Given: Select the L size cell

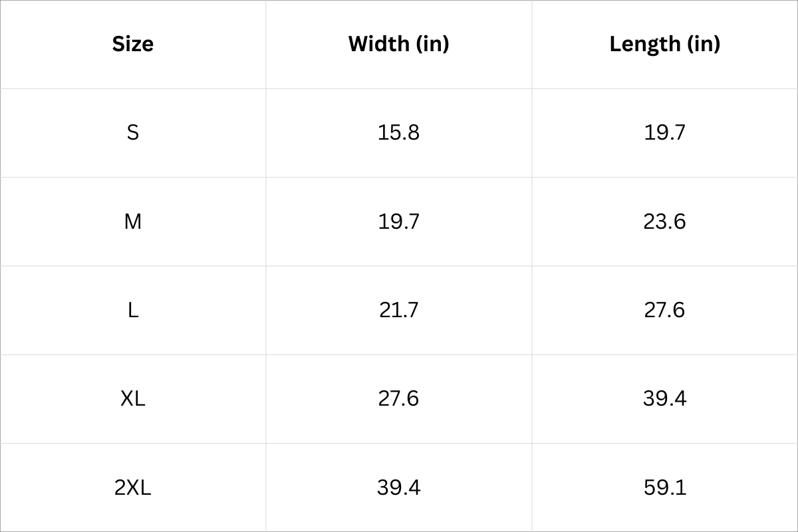Looking at the screenshot, I should pyautogui.click(x=133, y=310).
